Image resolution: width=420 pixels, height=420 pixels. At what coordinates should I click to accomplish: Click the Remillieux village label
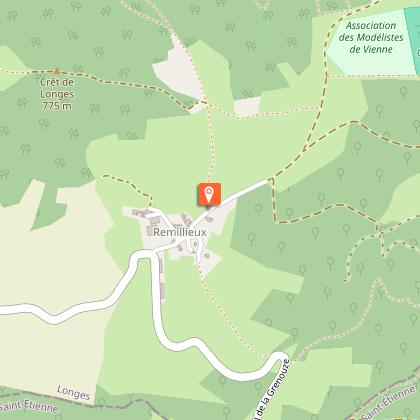pyautogui.click(x=180, y=232)
